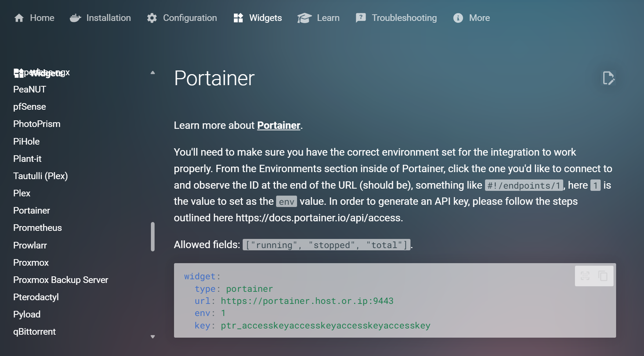Copy the widget code to clipboard
Viewport: 644px width, 356px height.
[x=603, y=276]
